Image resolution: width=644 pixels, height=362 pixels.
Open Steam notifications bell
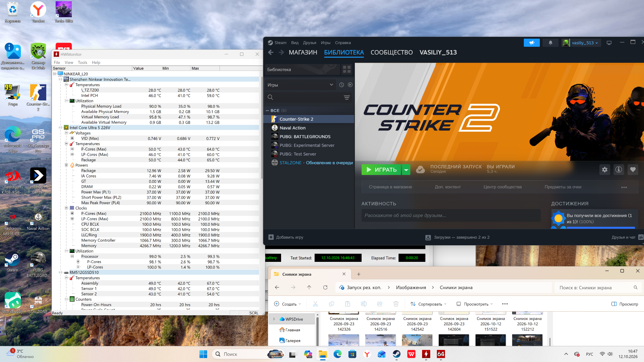(550, 43)
